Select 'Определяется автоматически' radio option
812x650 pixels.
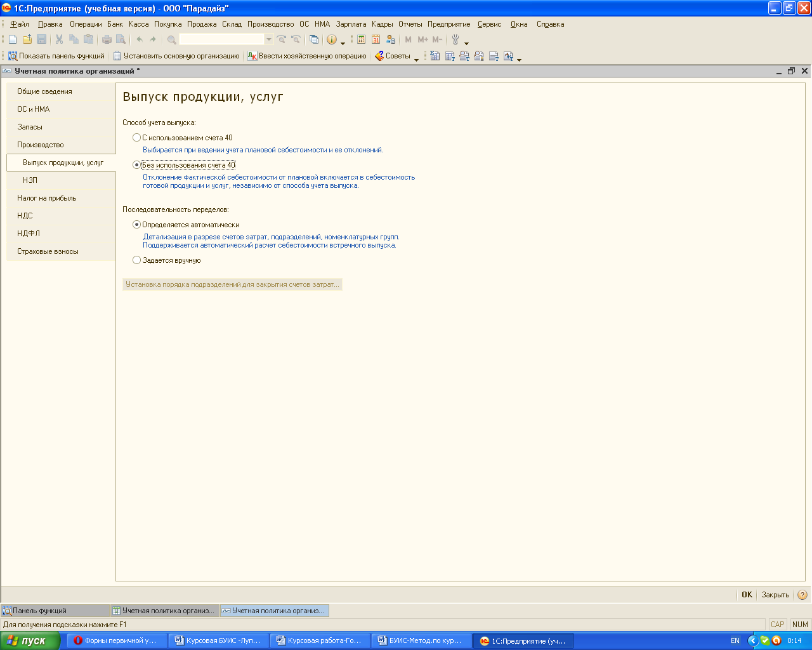(136, 225)
